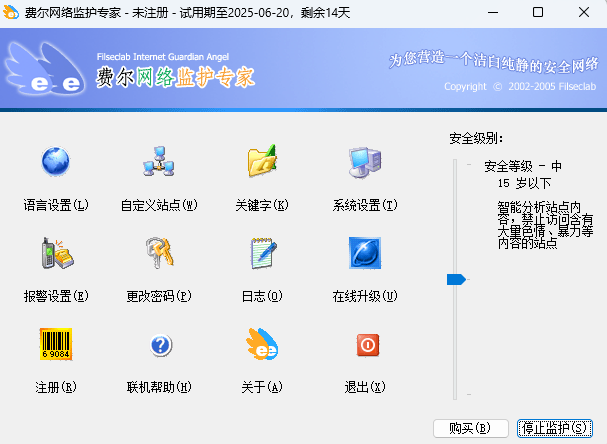This screenshot has height=444, width=607.
Task: Minimize the window
Action: [x=493, y=12]
